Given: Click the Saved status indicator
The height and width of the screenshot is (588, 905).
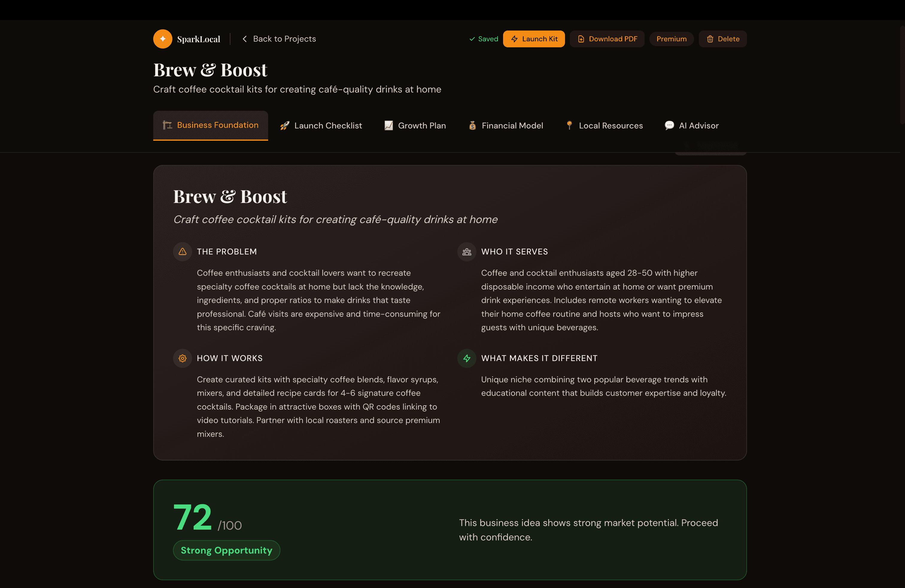Looking at the screenshot, I should 483,39.
